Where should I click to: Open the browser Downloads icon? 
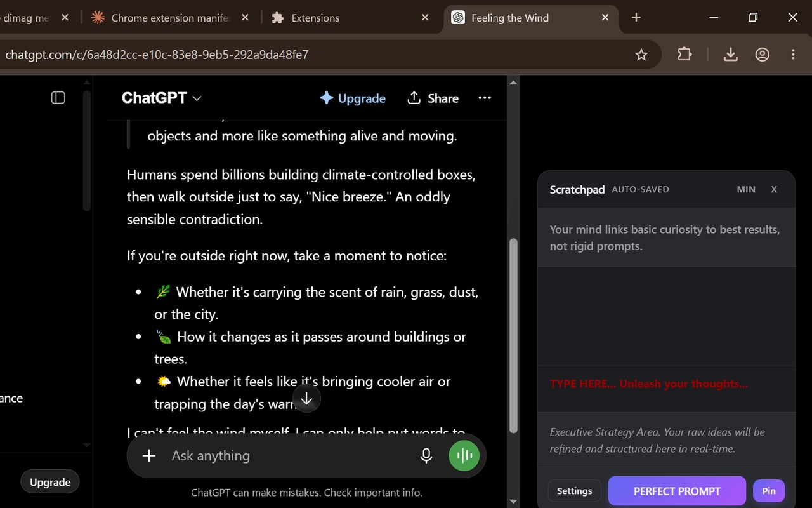pyautogui.click(x=731, y=55)
